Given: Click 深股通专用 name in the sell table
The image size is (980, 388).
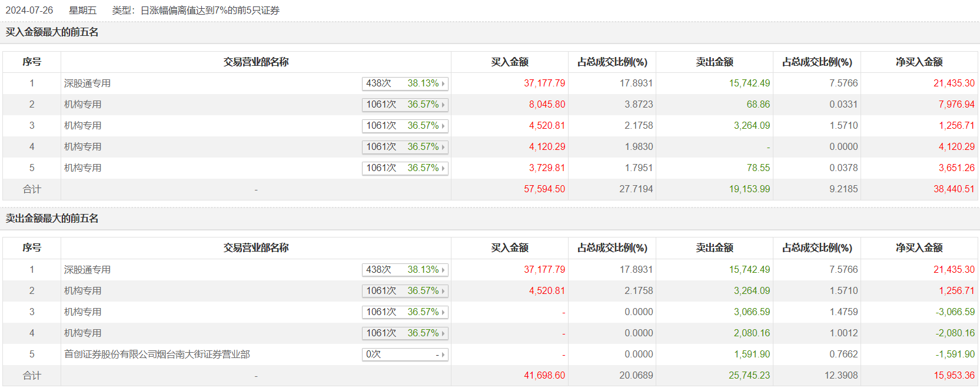Looking at the screenshot, I should (x=87, y=270).
